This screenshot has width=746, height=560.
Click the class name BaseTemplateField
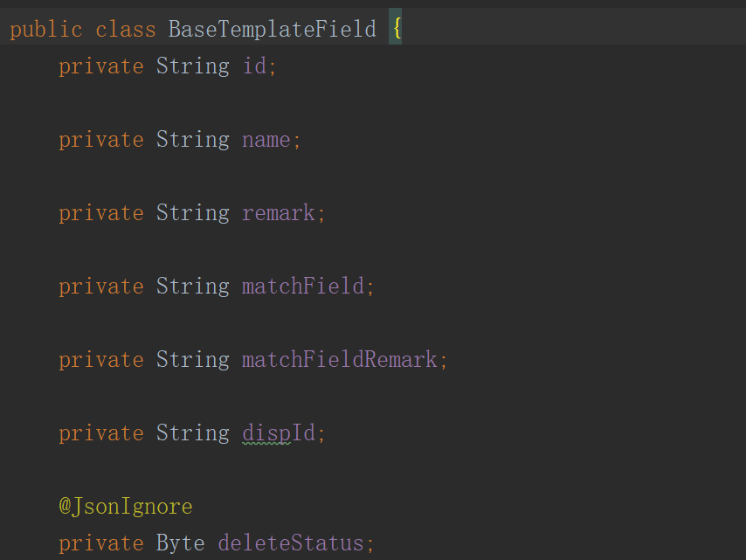point(272,30)
